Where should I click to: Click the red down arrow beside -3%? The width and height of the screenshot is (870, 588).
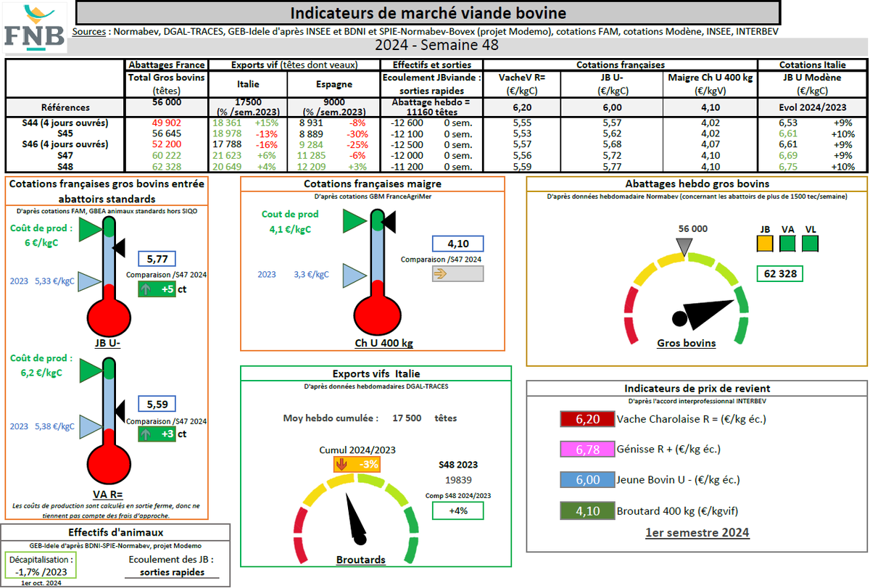341,463
